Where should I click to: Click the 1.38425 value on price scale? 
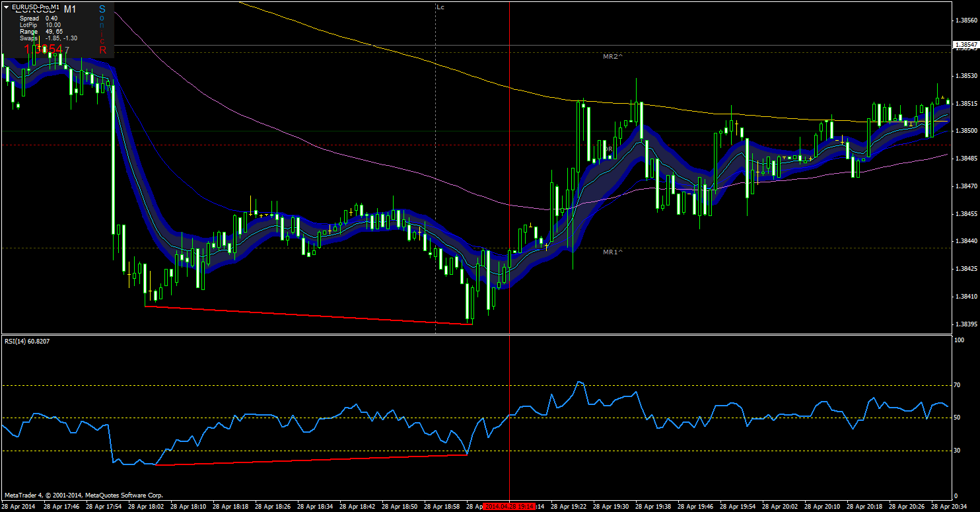click(x=966, y=269)
